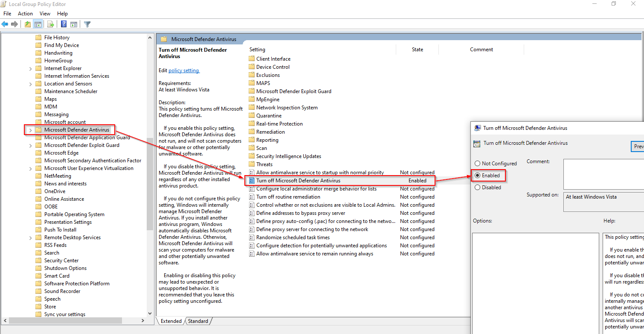Screen dimensions: 644x334
Task: Click the tree pane's horizontal scroll-right arrow
Action: [x=143, y=320]
